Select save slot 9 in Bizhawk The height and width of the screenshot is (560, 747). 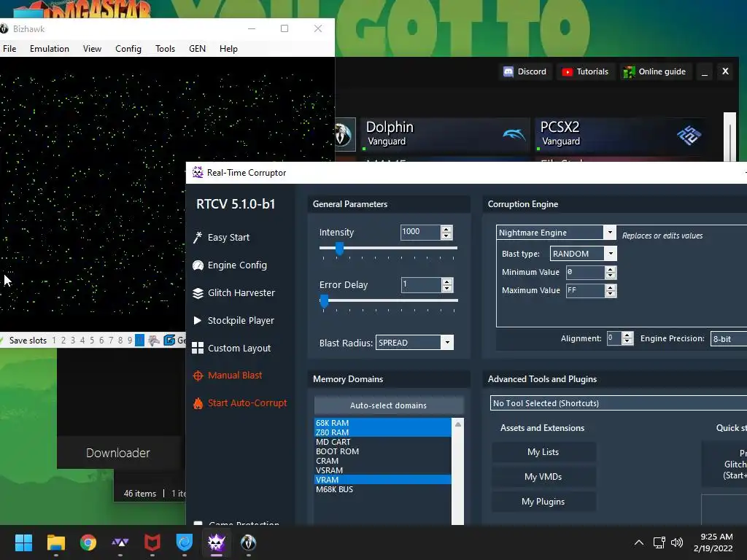point(130,341)
